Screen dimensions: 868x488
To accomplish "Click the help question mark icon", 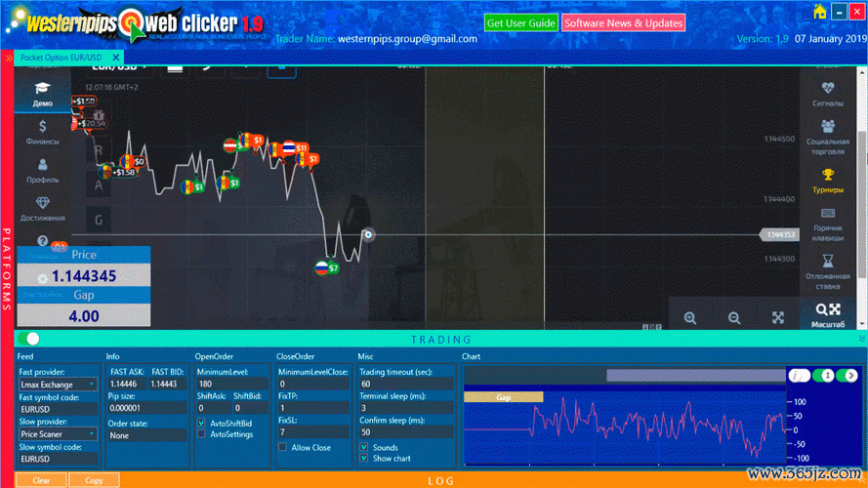I will click(43, 241).
